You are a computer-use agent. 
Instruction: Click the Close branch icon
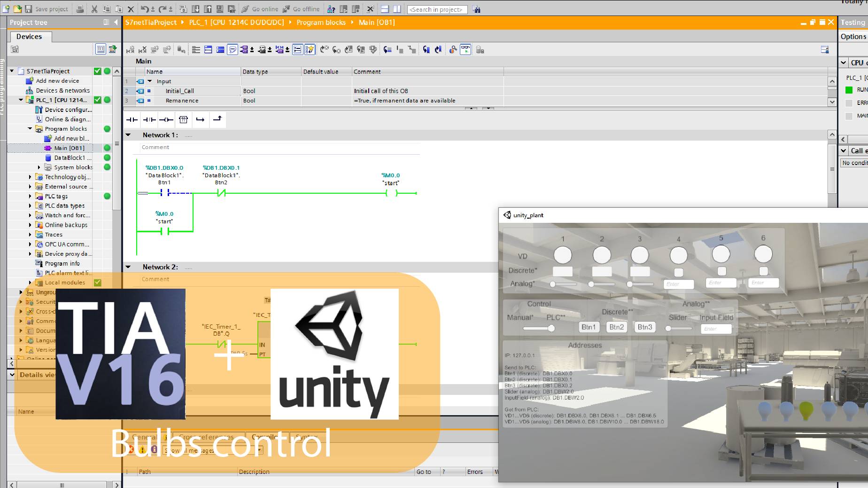(217, 119)
